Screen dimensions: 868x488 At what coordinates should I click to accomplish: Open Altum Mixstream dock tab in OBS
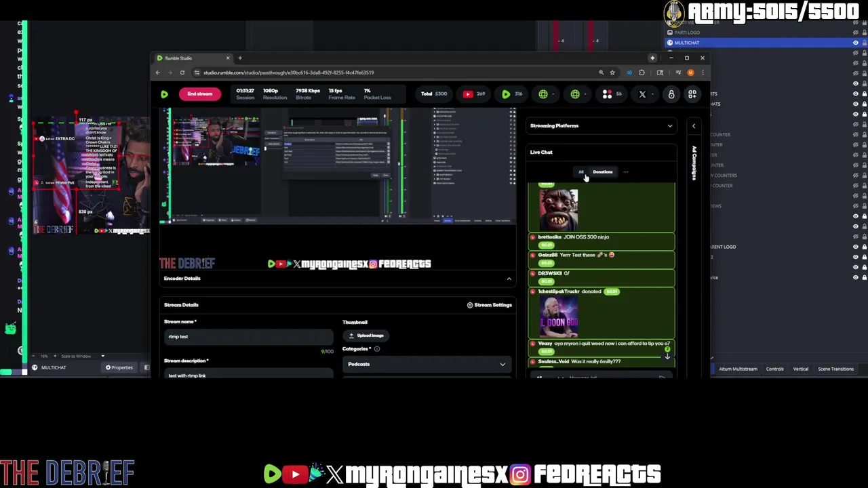coord(738,369)
